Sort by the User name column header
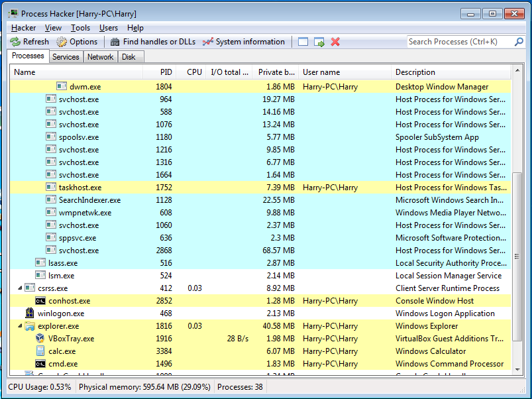Screen dimensions: 532x399 345,72
